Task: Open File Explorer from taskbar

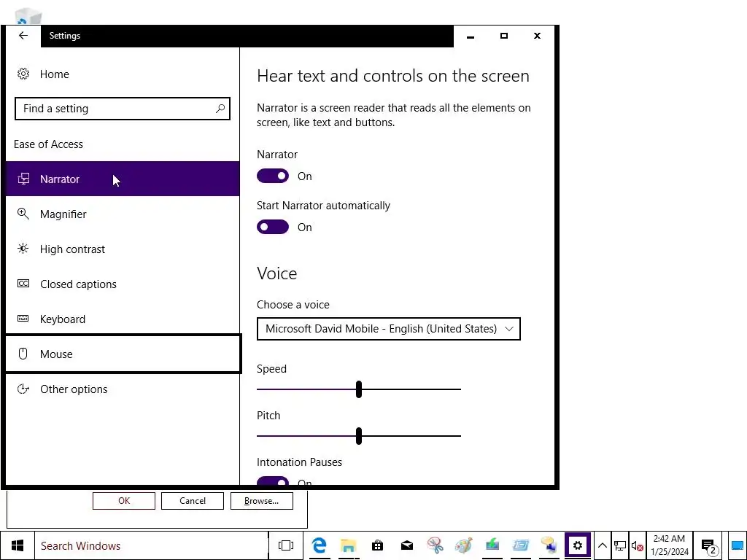Action: tap(348, 545)
